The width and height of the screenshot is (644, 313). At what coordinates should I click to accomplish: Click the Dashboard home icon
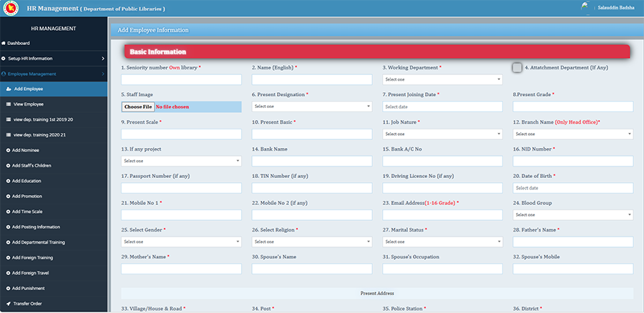click(x=4, y=43)
